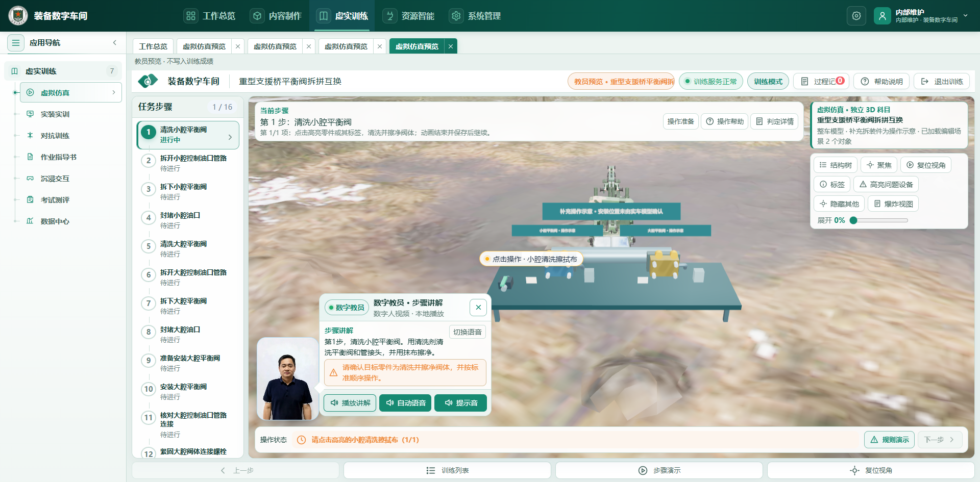Click 聚焦 focus tool

coord(879,165)
